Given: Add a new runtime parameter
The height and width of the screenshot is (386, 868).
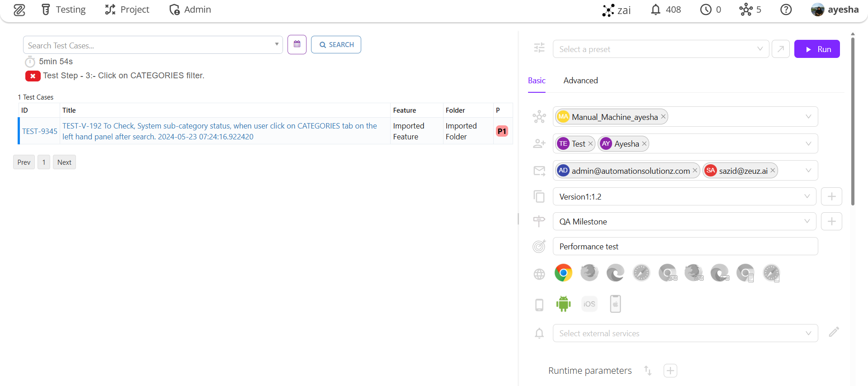Looking at the screenshot, I should click(x=670, y=371).
